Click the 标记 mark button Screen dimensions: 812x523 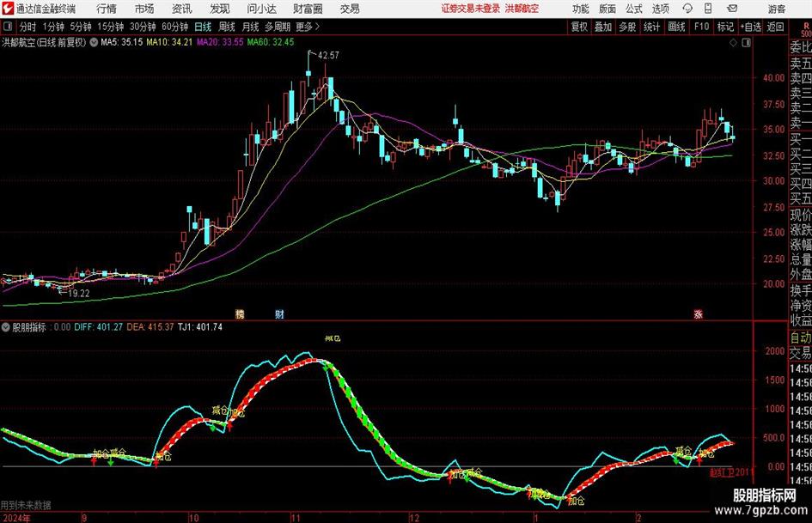coord(725,27)
